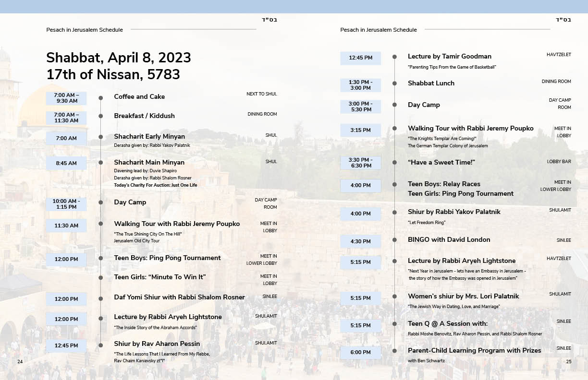Click the '11:30 AM' time box
The height and width of the screenshot is (380, 588).
(66, 226)
